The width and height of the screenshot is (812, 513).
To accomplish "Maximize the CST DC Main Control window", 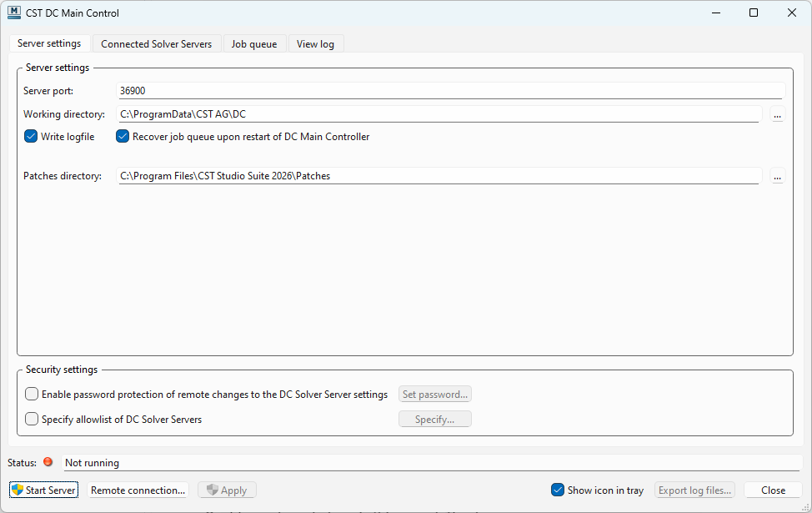I will (753, 13).
